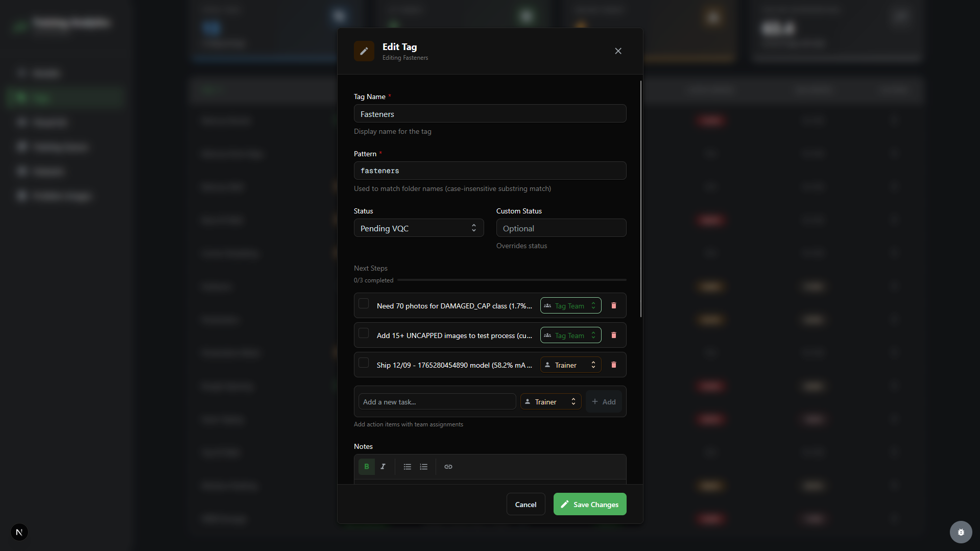Open the bug debug icon at bottom right
The height and width of the screenshot is (551, 980).
[x=961, y=532]
